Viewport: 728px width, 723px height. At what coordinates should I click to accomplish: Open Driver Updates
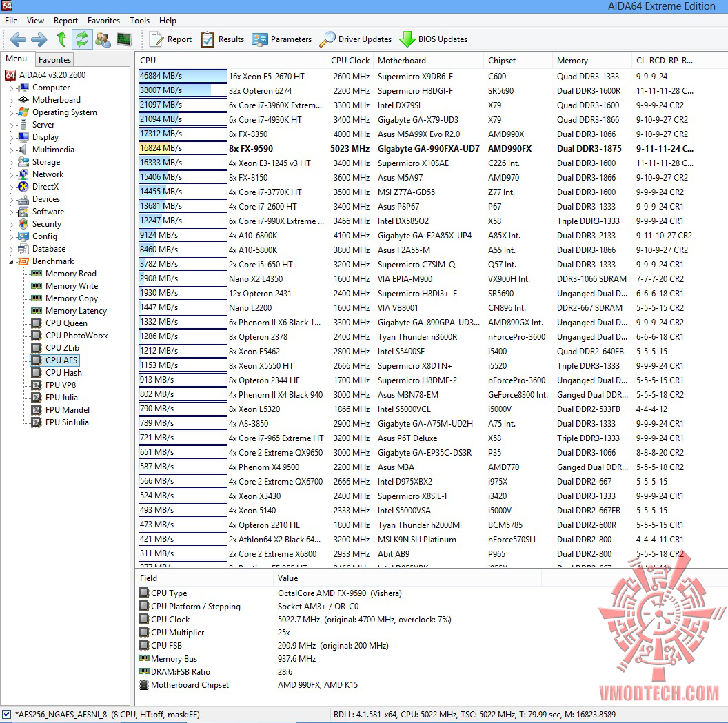coord(356,39)
